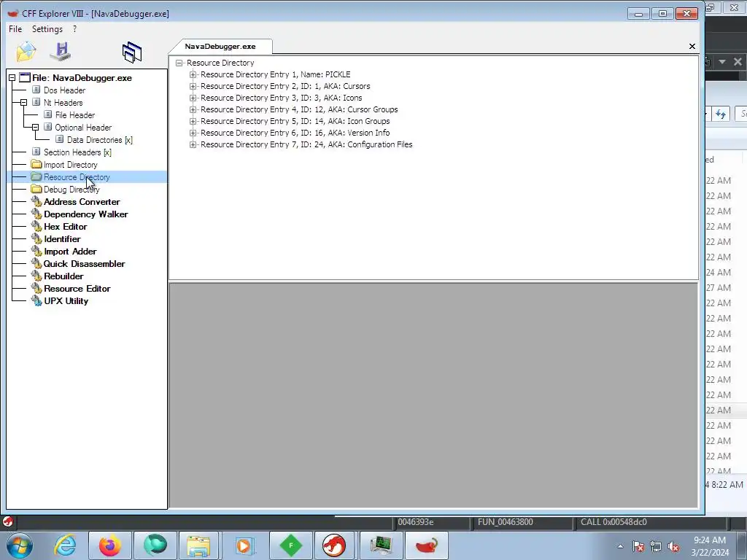
Task: Open the Hex Editor tool
Action: [x=65, y=226]
